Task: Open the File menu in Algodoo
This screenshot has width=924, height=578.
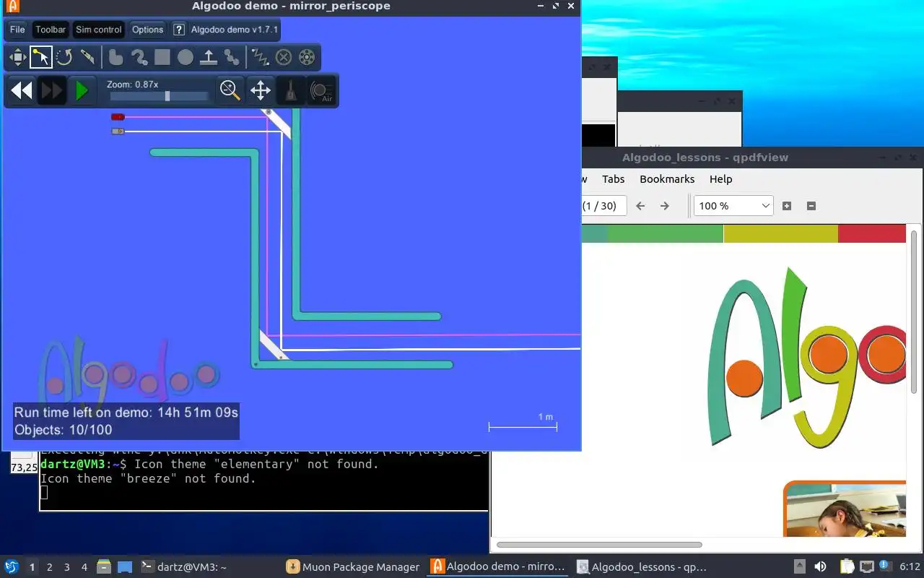Action: coord(17,30)
